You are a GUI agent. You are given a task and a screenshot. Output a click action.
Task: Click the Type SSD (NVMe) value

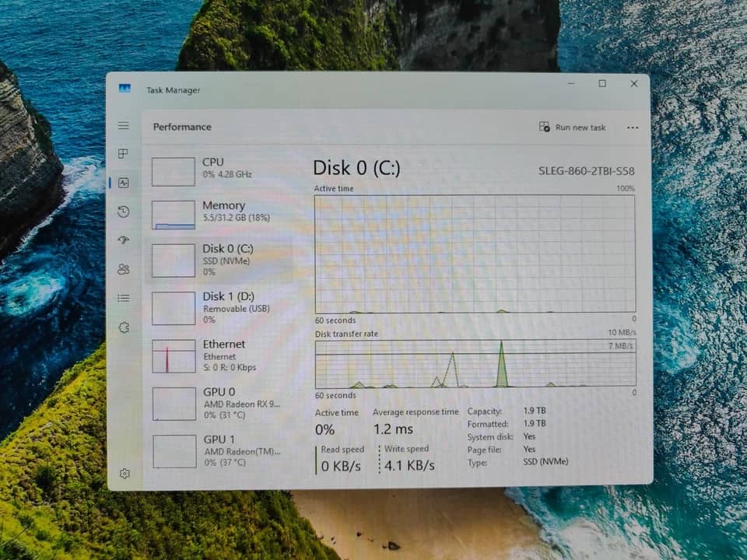pyautogui.click(x=545, y=461)
